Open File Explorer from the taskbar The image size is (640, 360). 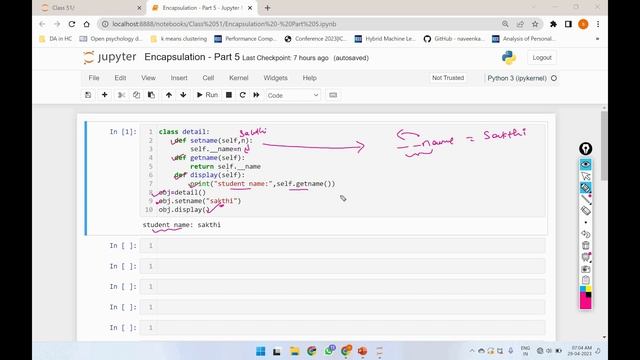(294, 351)
